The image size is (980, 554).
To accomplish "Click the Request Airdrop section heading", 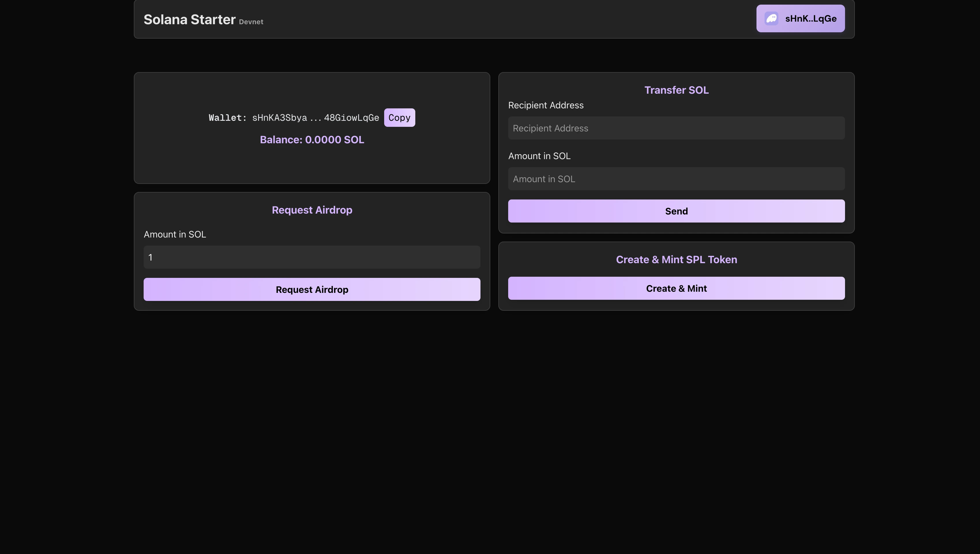I will pyautogui.click(x=312, y=210).
